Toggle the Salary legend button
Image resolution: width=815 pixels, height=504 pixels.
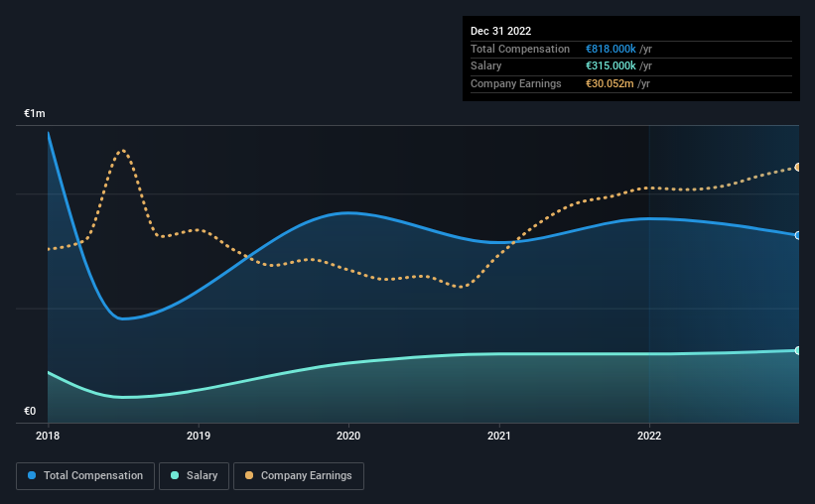click(194, 476)
